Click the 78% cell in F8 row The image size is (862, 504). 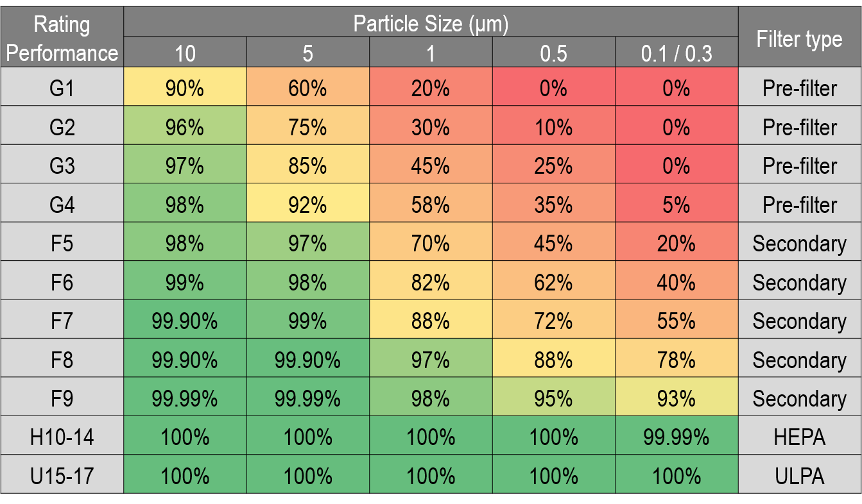(677, 360)
